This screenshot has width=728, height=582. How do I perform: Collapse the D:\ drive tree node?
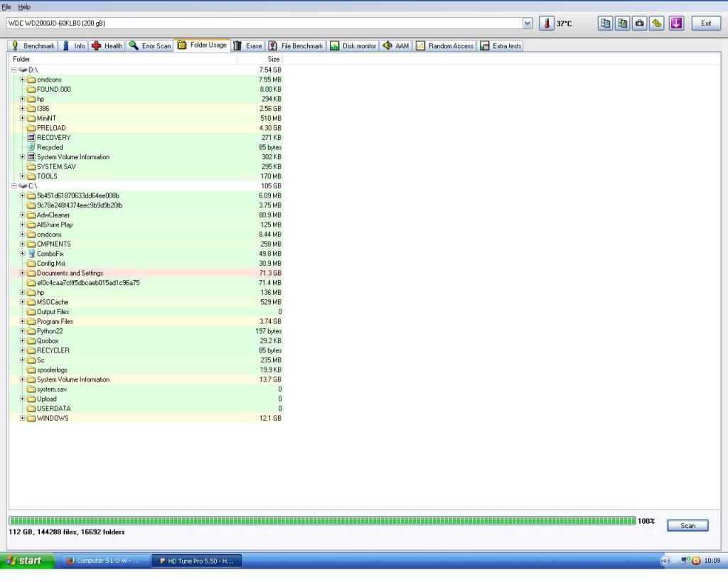(14, 70)
